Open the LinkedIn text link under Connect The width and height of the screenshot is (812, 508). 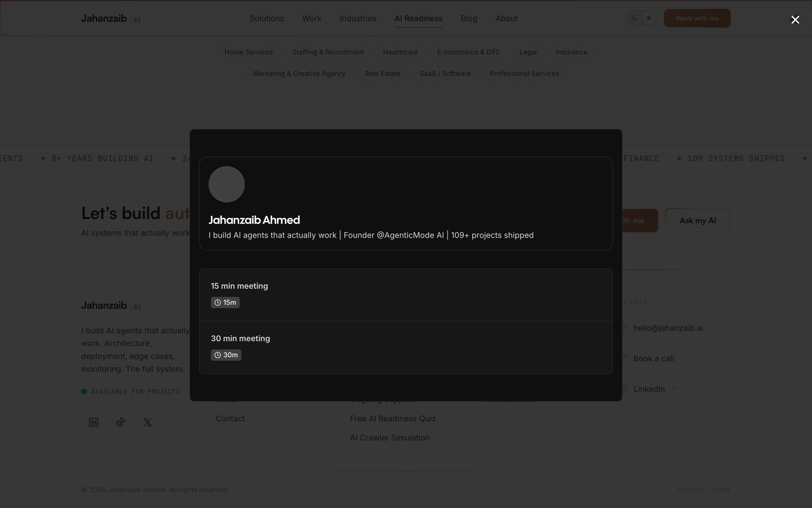[649, 389]
